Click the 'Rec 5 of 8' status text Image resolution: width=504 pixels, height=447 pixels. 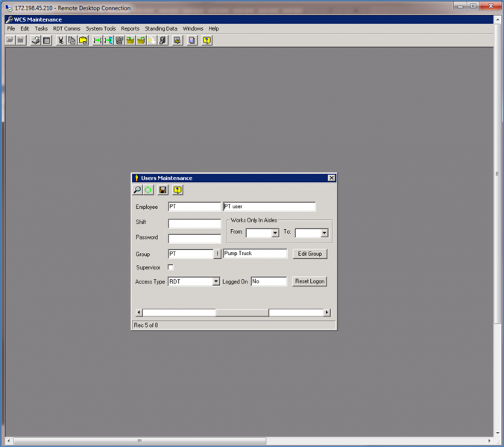146,325
